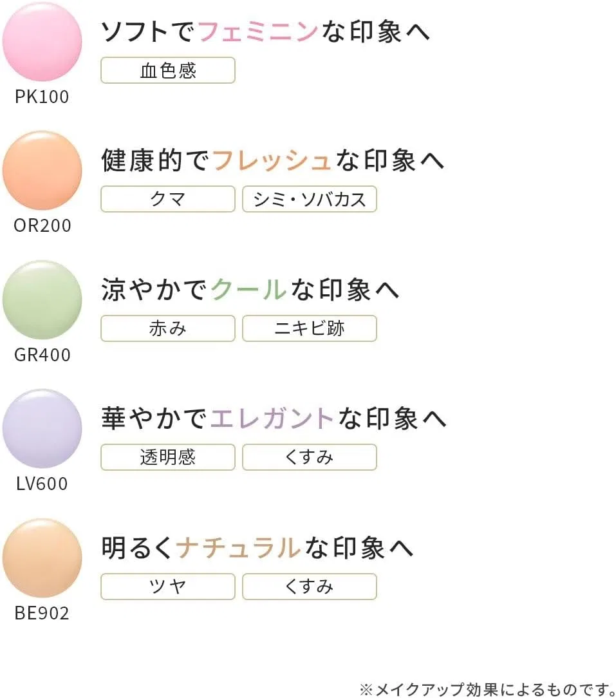The image size is (616, 698).
Task: Click the メイクアップ効果 footnote text
Action: point(487,689)
